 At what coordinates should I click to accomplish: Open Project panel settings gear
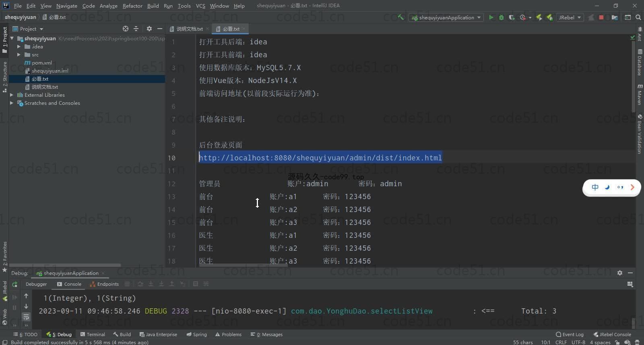[x=149, y=29]
